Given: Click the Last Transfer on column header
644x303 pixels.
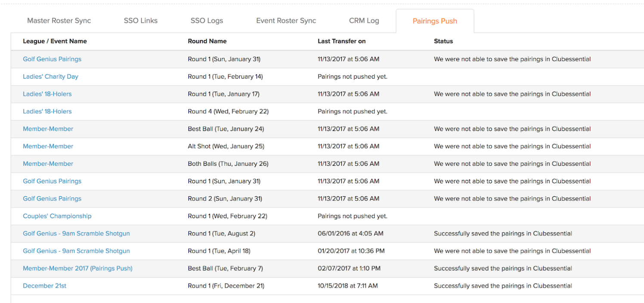Looking at the screenshot, I should click(x=342, y=41).
